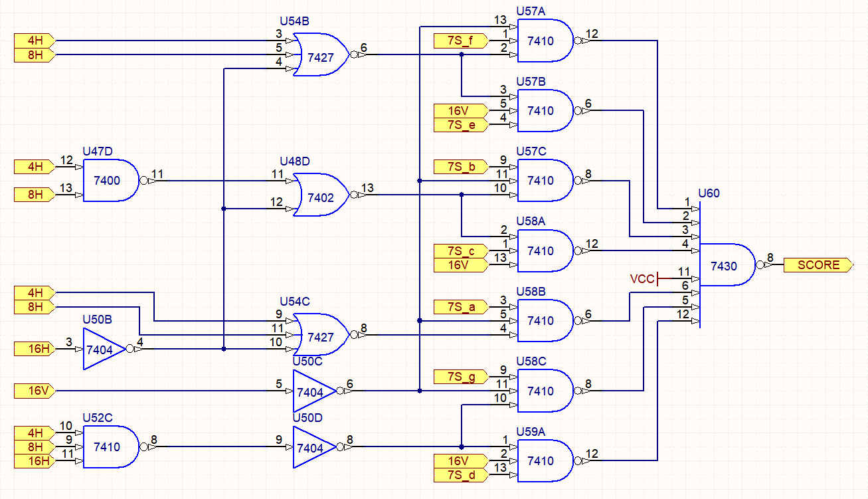This screenshot has height=499, width=868.
Task: Click the 16H port feeding U50B
Action: click(x=35, y=349)
